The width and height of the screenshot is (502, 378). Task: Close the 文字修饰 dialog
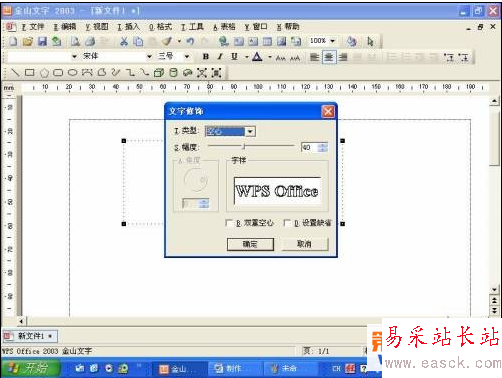point(328,111)
